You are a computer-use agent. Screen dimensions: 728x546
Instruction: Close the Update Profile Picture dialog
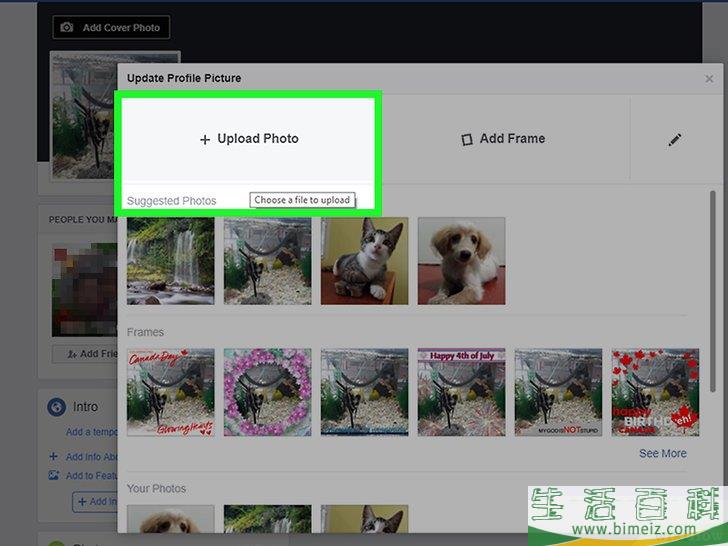point(709,78)
